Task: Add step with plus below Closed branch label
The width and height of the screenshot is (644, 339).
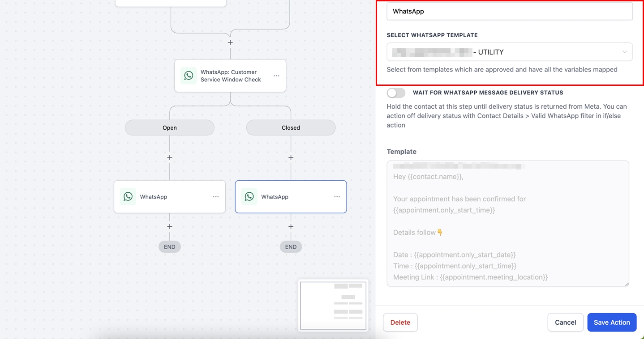Action: [291, 157]
